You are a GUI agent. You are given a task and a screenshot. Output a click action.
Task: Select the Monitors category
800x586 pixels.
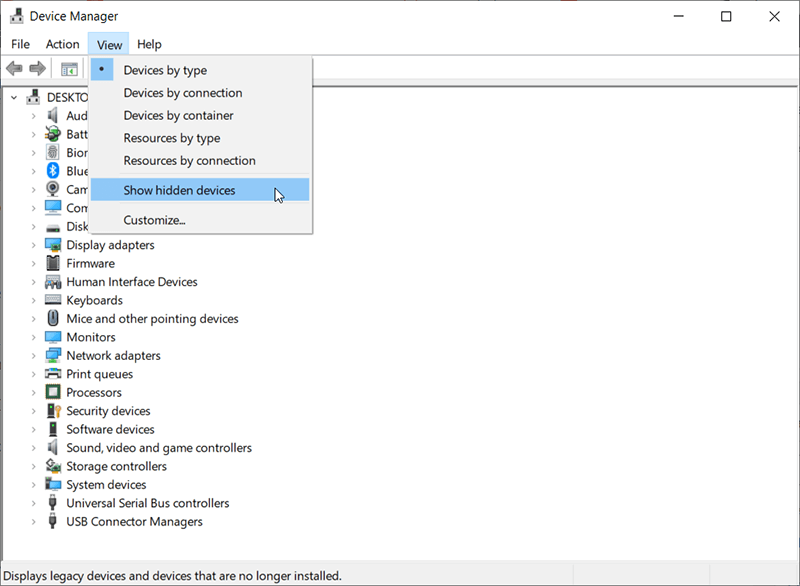click(91, 337)
